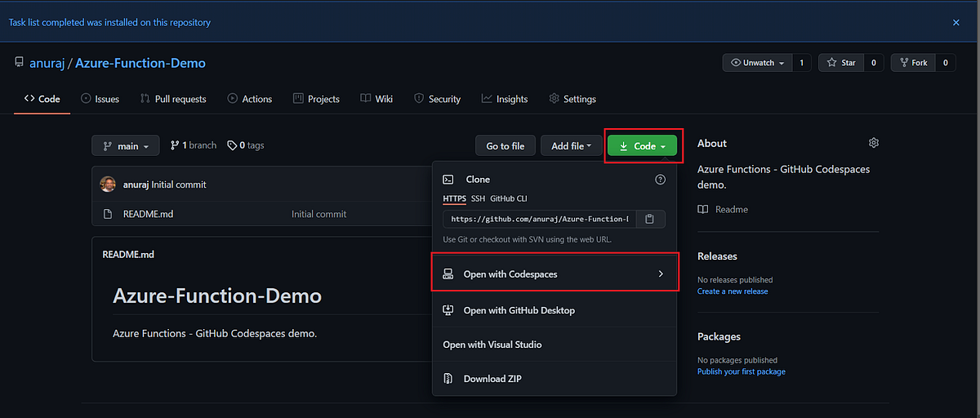Switch to the Code tab

click(x=42, y=99)
